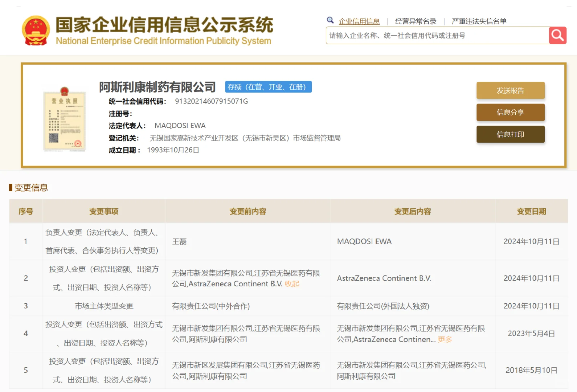Click the red search magnifier button

(x=557, y=36)
